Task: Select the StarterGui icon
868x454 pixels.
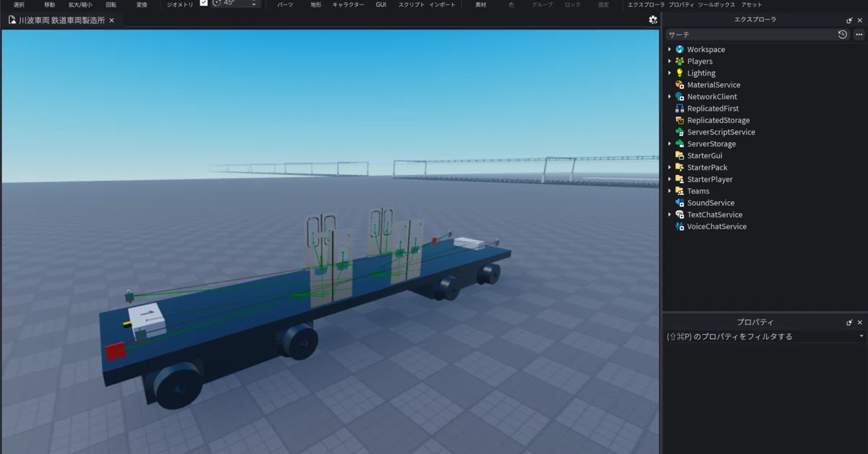Action: click(x=679, y=155)
